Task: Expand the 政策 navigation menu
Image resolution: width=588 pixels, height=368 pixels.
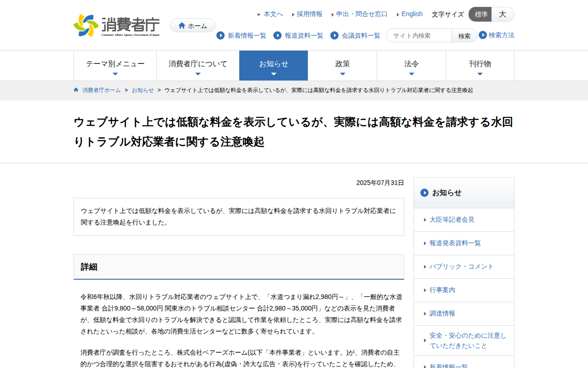Action: click(343, 65)
